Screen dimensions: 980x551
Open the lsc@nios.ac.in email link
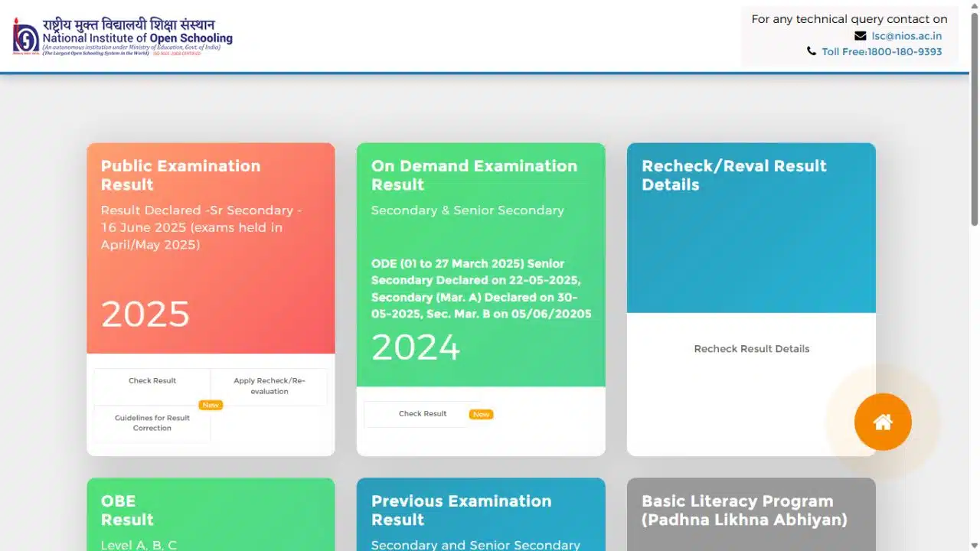(x=906, y=36)
